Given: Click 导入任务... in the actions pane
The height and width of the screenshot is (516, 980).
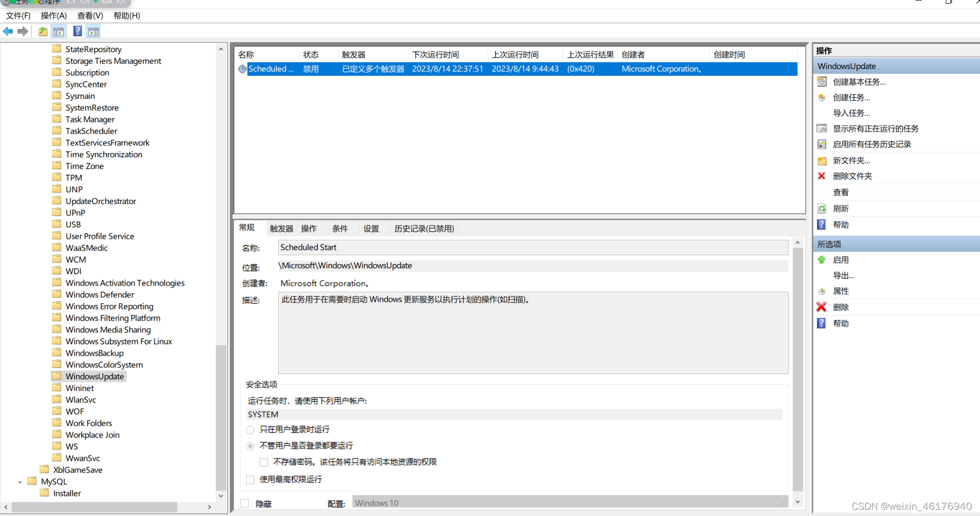Looking at the screenshot, I should point(851,113).
